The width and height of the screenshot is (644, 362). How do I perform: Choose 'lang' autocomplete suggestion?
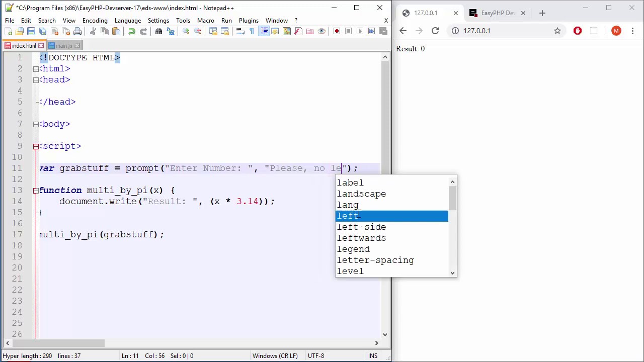[392, 205]
